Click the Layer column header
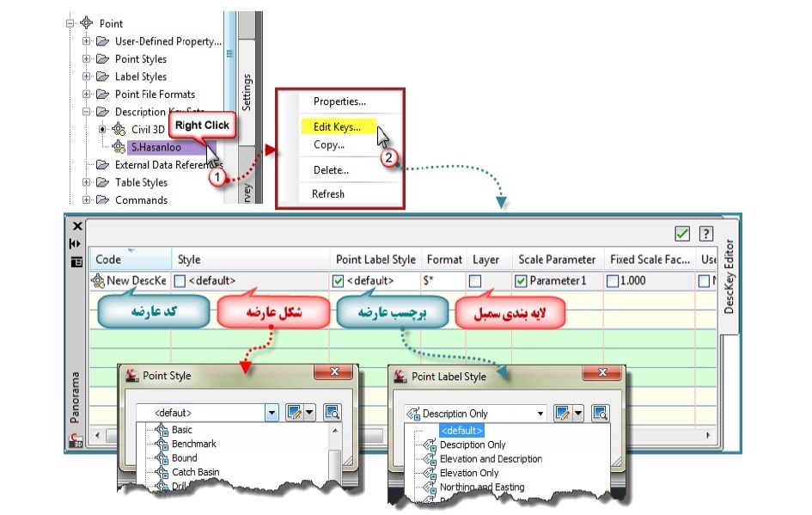This screenshot has width=812, height=515. tap(489, 259)
